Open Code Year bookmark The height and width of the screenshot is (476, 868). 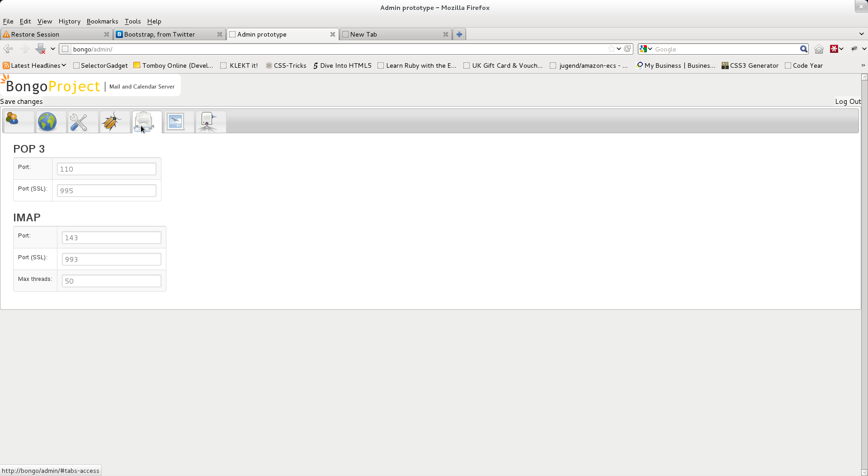pos(804,65)
